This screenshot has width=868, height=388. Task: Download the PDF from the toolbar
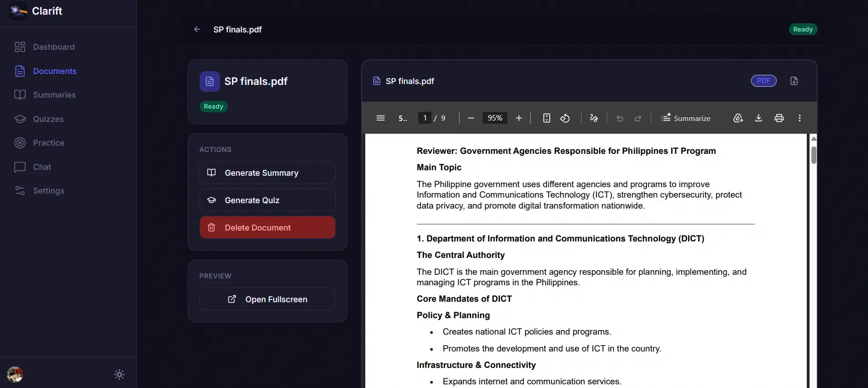click(x=758, y=118)
